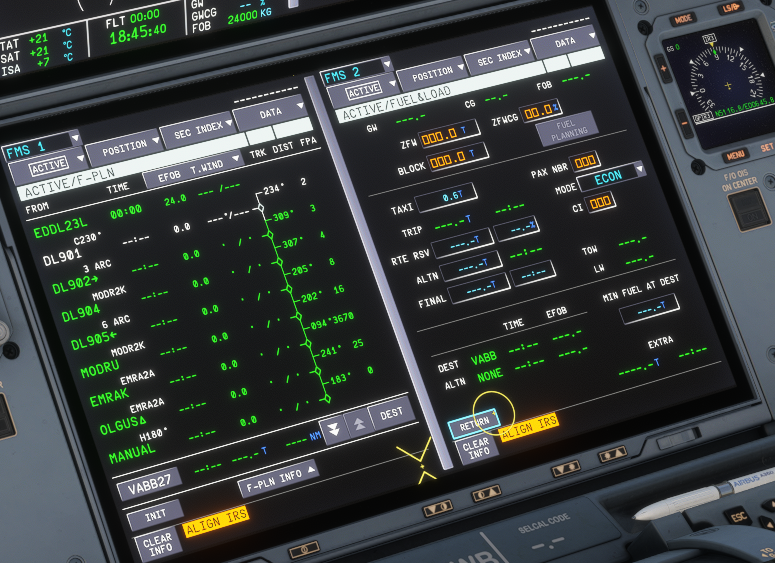
Task: Select the CI cost index field
Action: tap(600, 203)
